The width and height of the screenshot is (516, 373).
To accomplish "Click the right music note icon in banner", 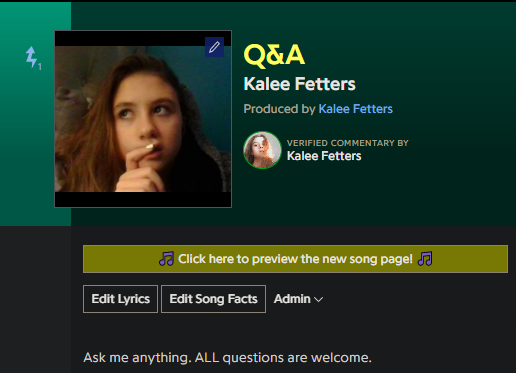I will click(425, 259).
